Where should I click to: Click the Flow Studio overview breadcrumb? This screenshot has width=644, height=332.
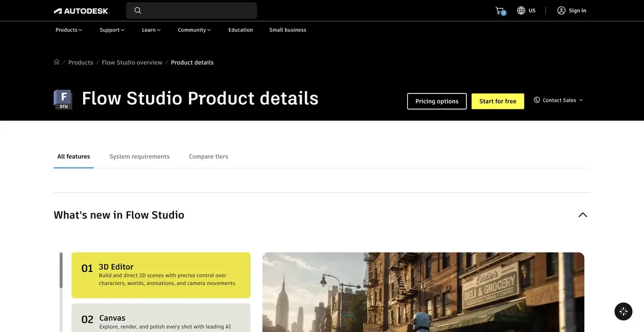point(132,62)
